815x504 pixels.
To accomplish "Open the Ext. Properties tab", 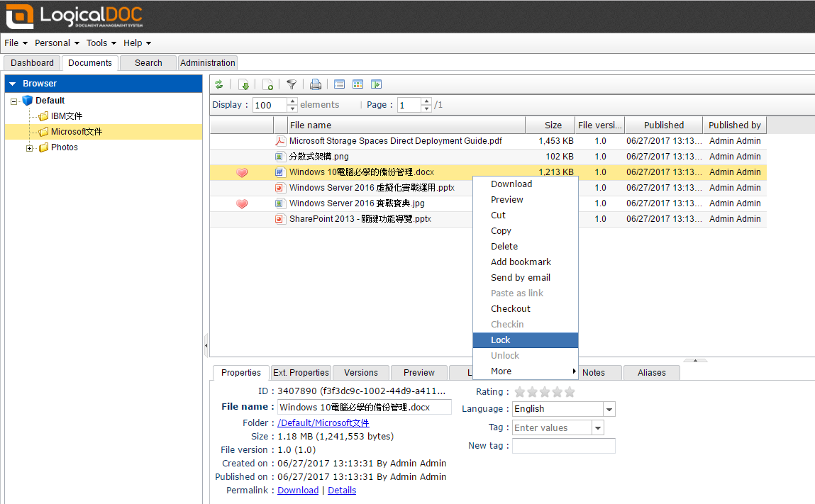I will (301, 373).
